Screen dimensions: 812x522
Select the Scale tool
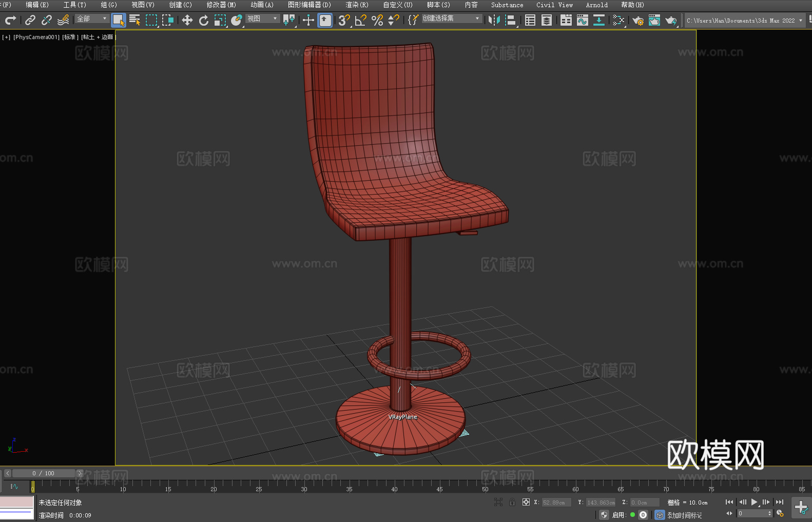[x=220, y=20]
